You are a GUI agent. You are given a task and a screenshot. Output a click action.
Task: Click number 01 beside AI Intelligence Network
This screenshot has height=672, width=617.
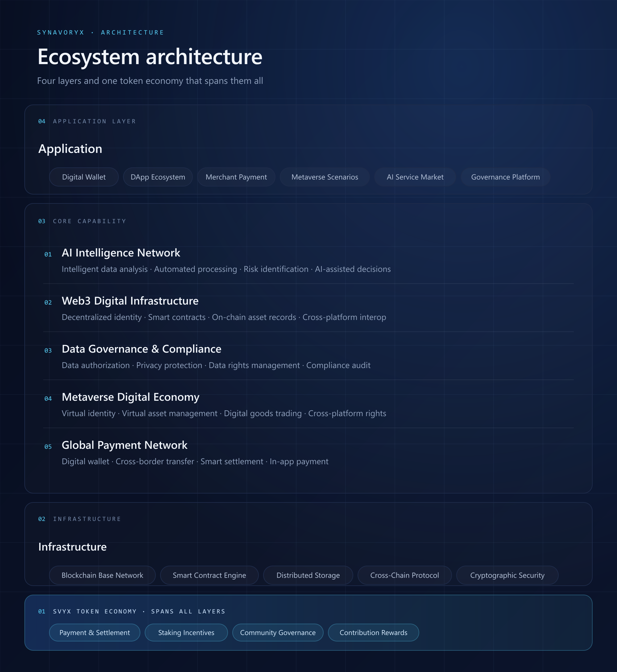(x=48, y=255)
